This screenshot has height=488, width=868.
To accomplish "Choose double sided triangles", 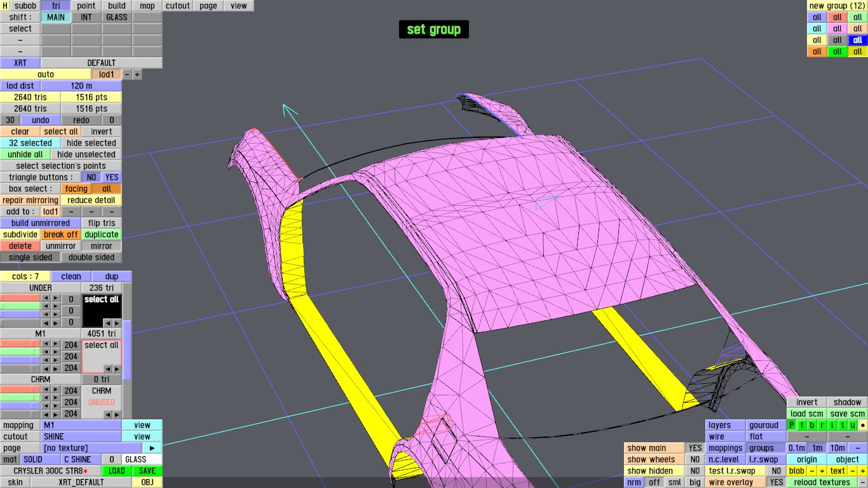I will coord(92,257).
